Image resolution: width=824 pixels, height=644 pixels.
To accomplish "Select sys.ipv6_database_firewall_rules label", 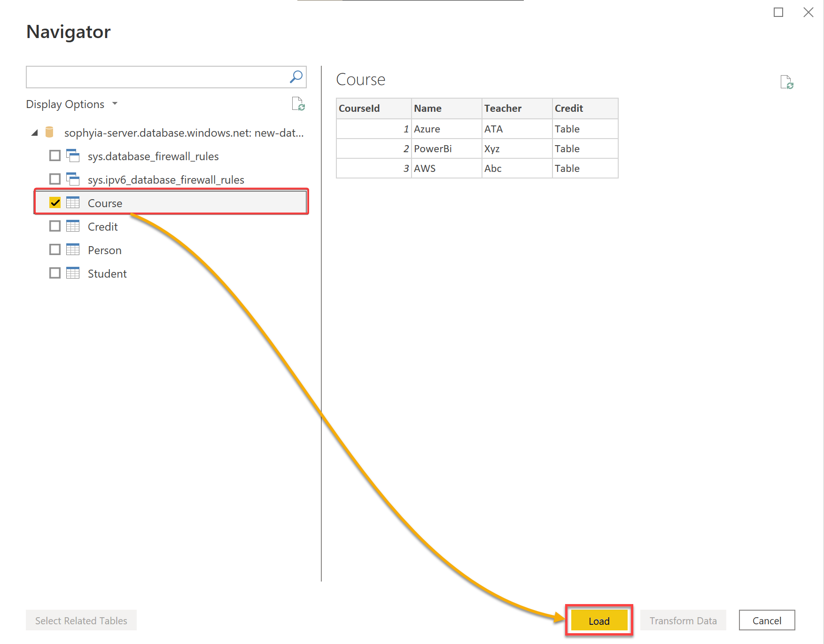I will click(166, 180).
